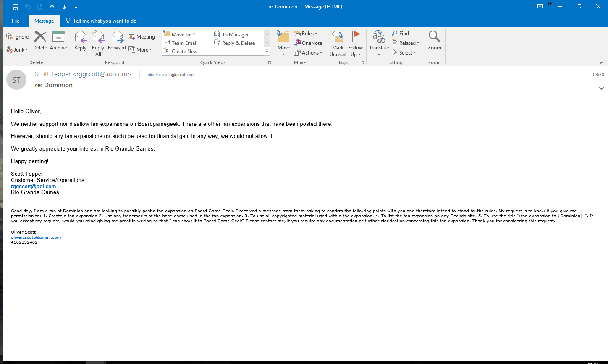Open the Manage Quick Steps dialog launcher

point(270,62)
